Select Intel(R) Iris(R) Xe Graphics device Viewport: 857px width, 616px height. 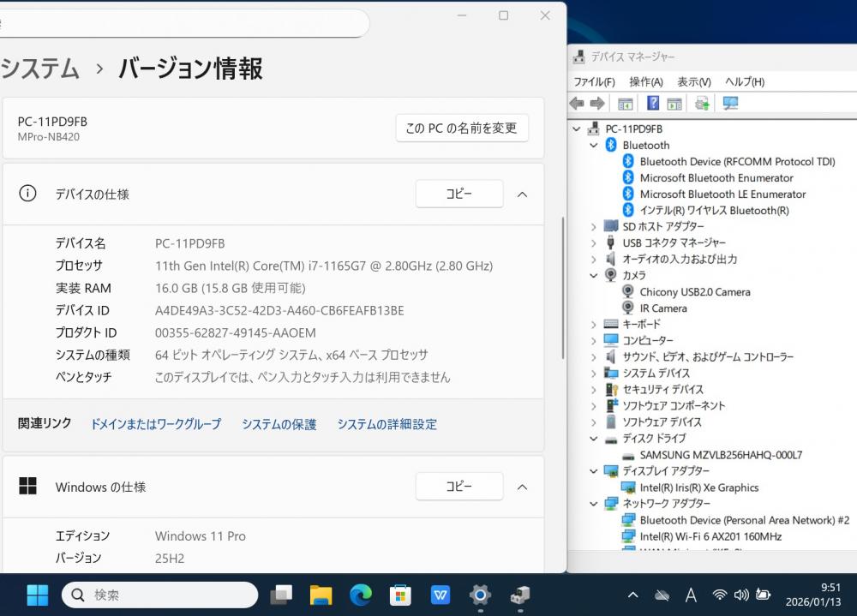click(698, 487)
